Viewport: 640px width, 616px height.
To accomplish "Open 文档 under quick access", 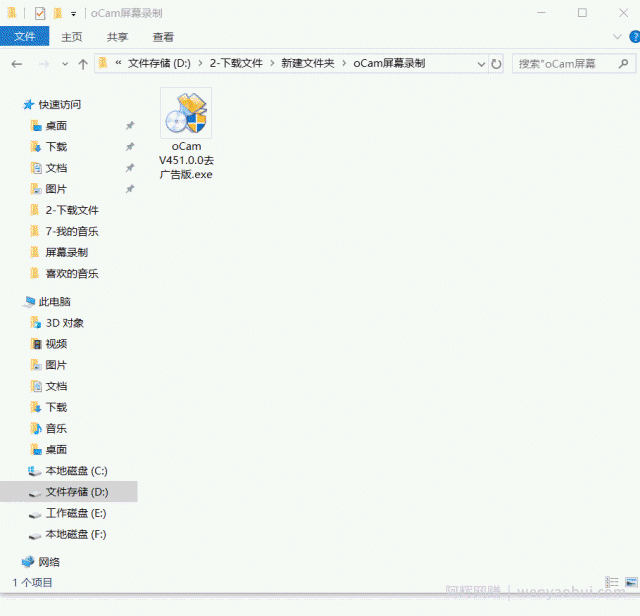I will (x=56, y=168).
